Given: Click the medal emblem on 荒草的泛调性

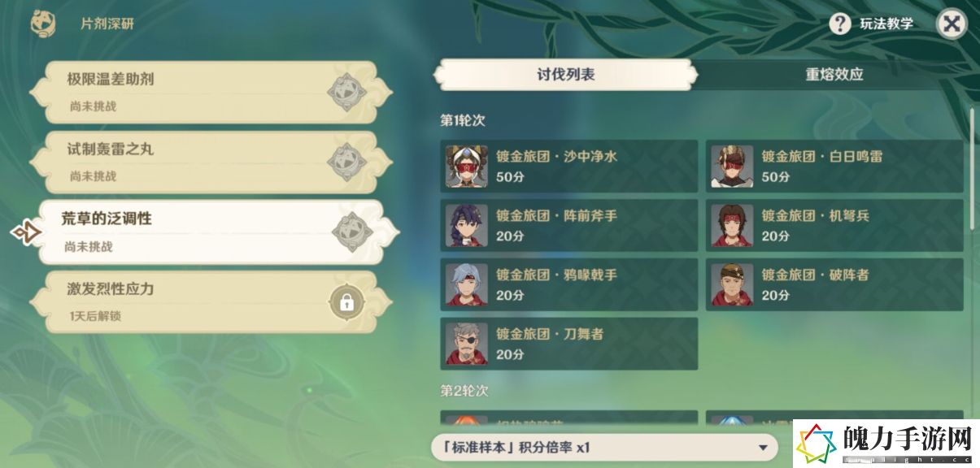Looking at the screenshot, I should 353,232.
